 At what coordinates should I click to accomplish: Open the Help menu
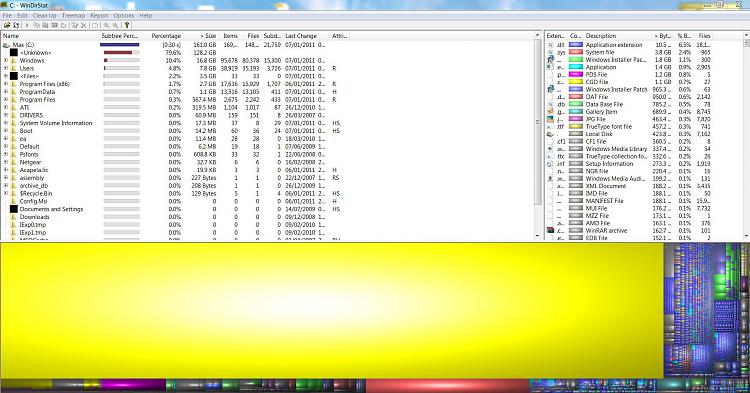(x=145, y=16)
